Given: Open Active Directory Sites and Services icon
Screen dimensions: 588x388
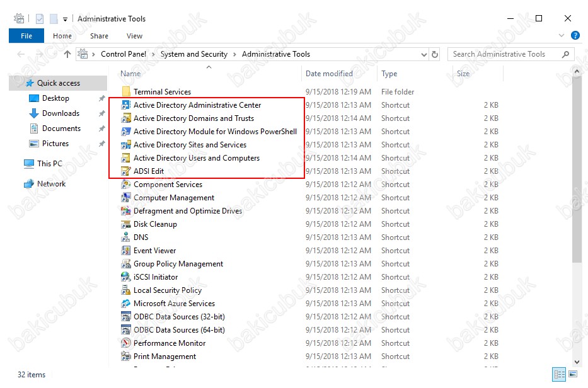Looking at the screenshot, I should coord(125,145).
